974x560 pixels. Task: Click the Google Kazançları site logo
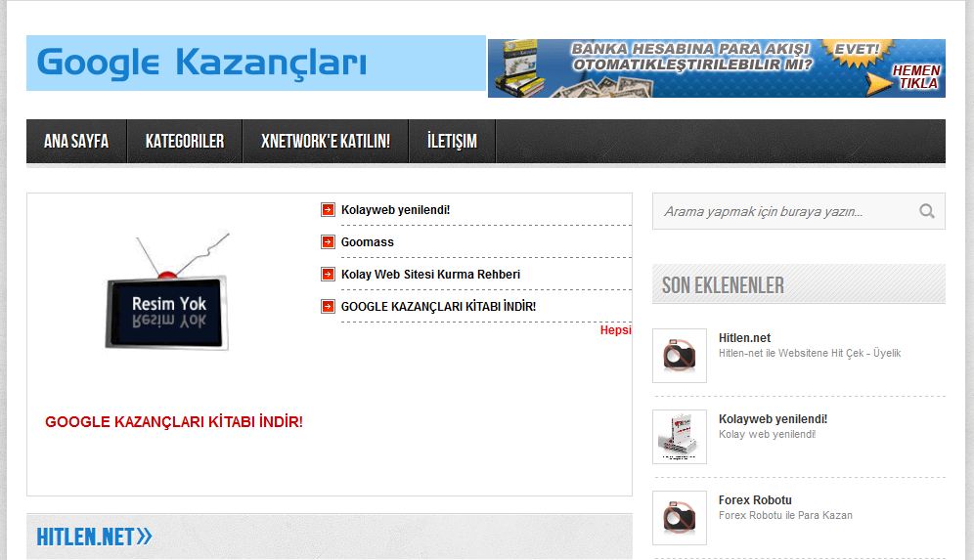point(256,64)
